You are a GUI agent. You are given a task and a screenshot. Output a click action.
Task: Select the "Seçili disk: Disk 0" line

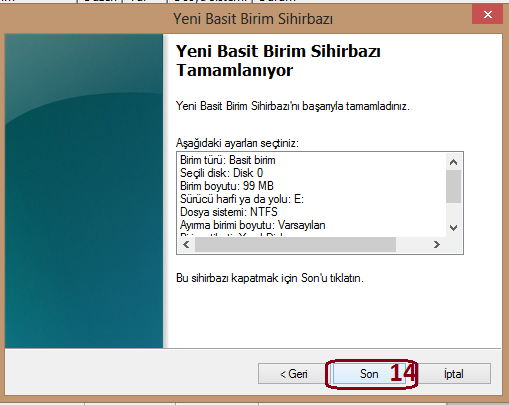[x=221, y=173]
